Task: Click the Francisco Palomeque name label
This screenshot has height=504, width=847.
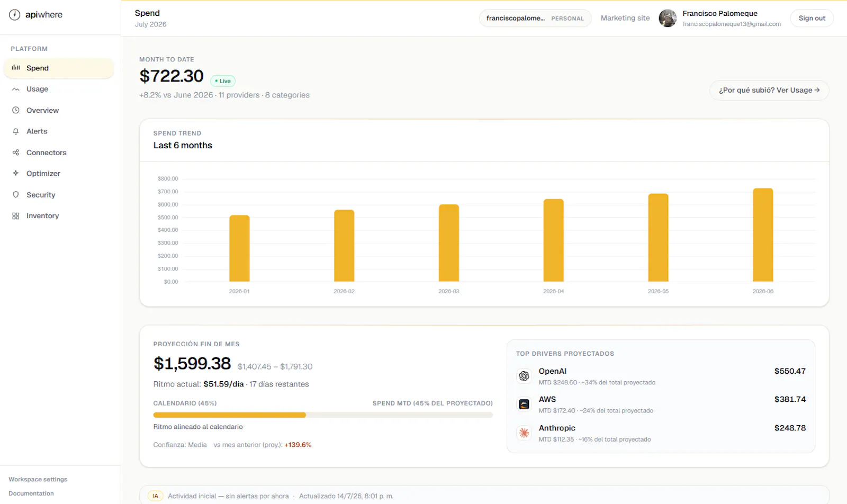Action: point(720,13)
